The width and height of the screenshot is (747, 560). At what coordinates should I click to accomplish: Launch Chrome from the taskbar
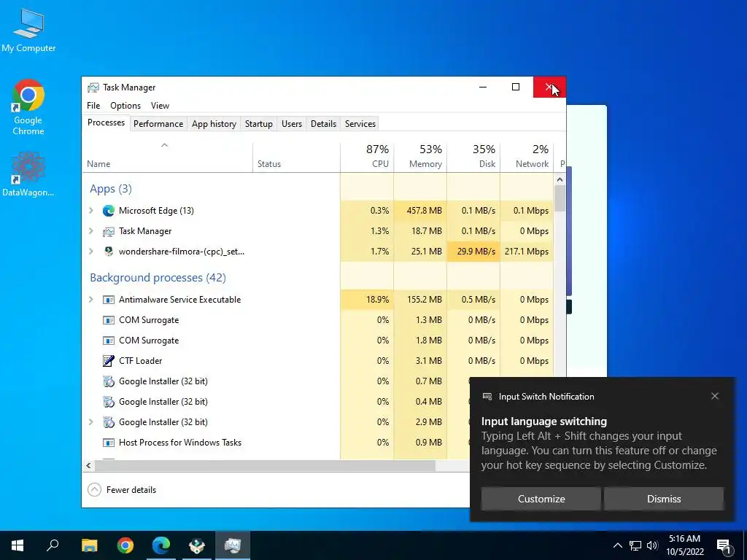(x=125, y=545)
